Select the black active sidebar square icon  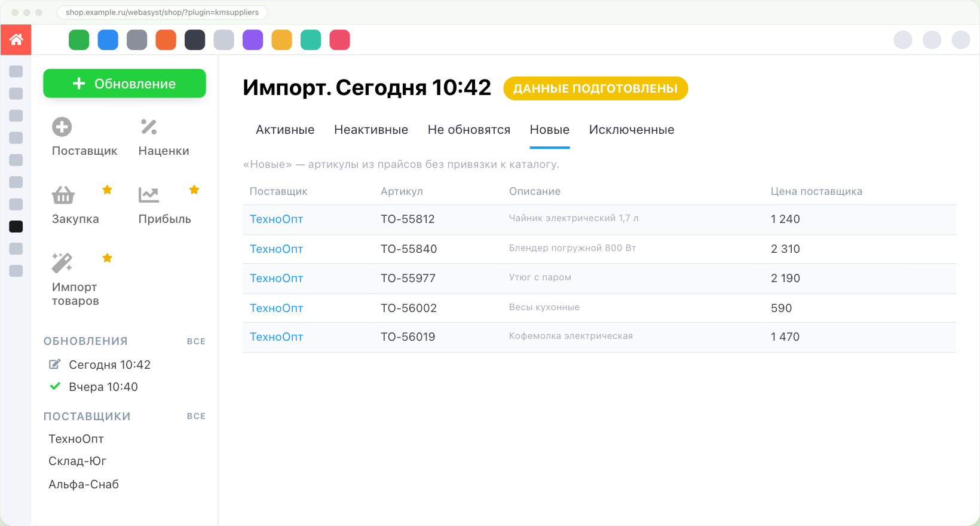(16, 227)
